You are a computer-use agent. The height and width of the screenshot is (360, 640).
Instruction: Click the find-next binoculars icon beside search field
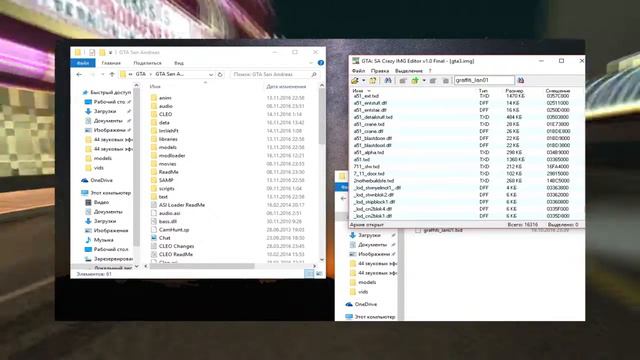pyautogui.click(x=521, y=80)
